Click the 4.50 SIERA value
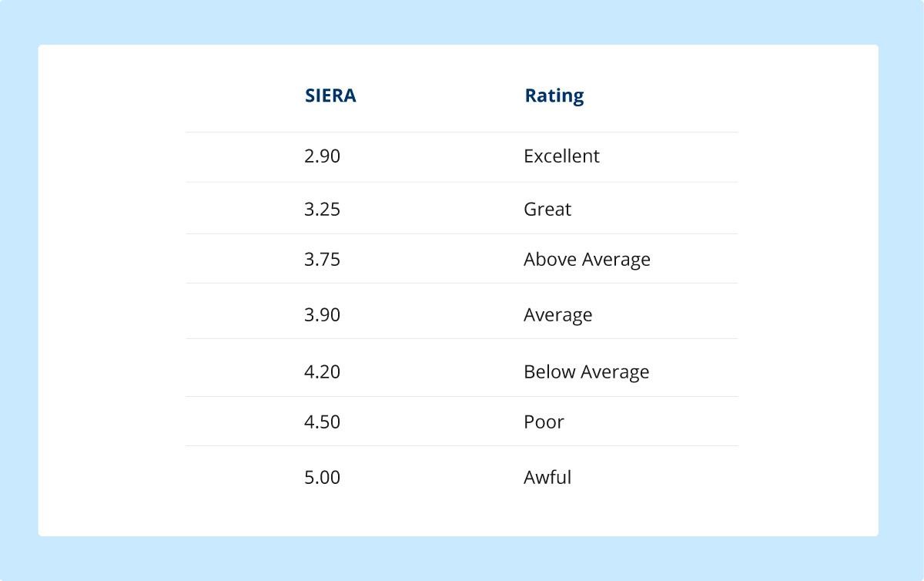 [322, 422]
